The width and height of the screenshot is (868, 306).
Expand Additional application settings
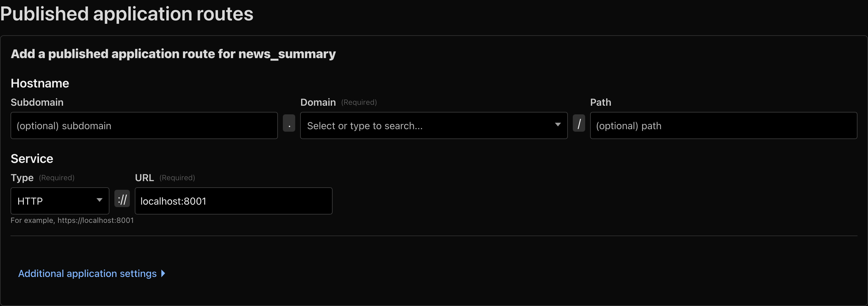coord(87,273)
